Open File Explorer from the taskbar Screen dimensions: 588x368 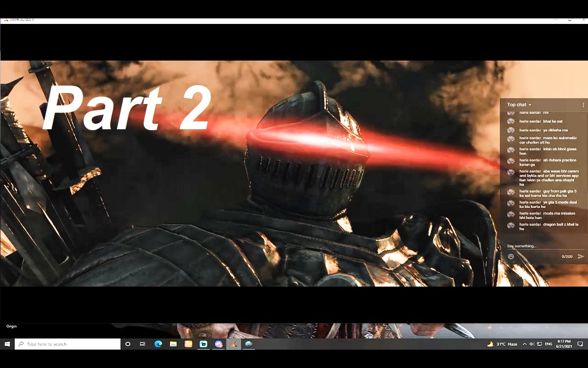[173, 344]
